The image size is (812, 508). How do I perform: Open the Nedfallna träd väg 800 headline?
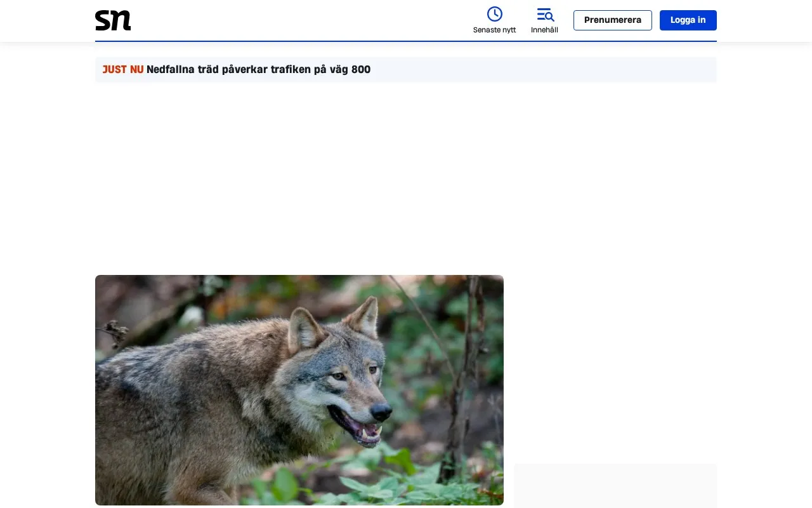pos(258,70)
